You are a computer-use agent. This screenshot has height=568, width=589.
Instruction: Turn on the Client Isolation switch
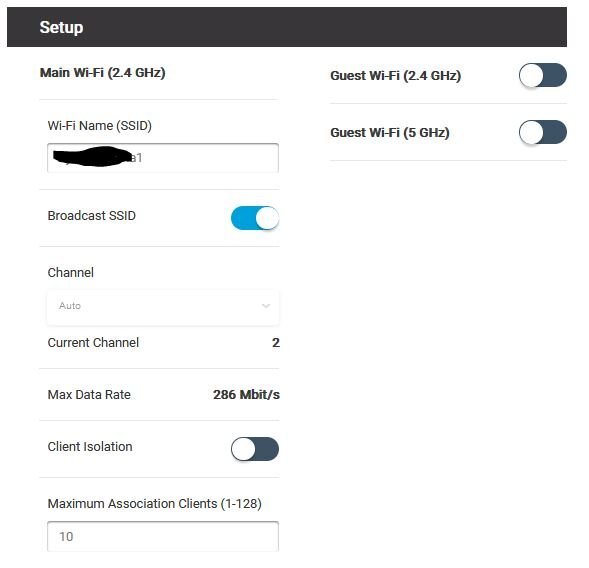[255, 449]
